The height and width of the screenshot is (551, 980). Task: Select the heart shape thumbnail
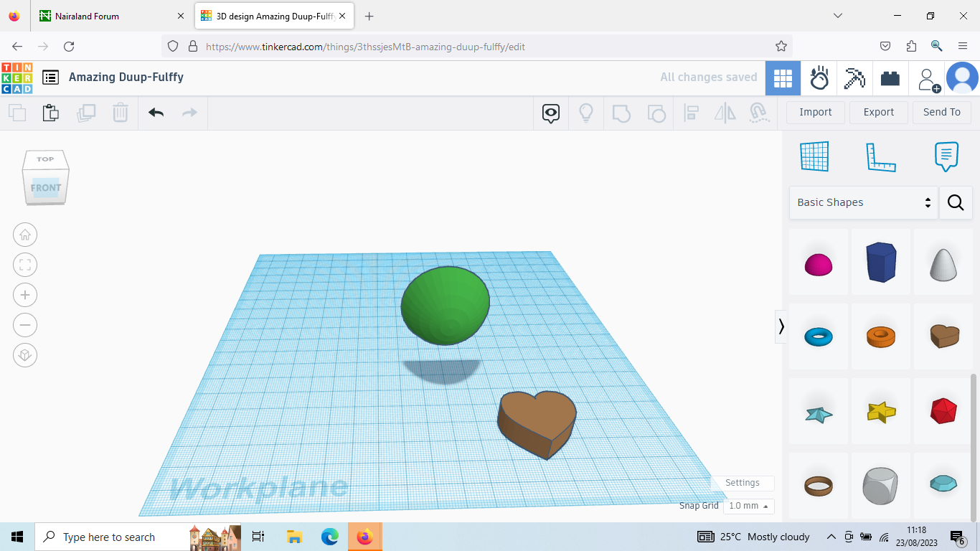tap(943, 336)
